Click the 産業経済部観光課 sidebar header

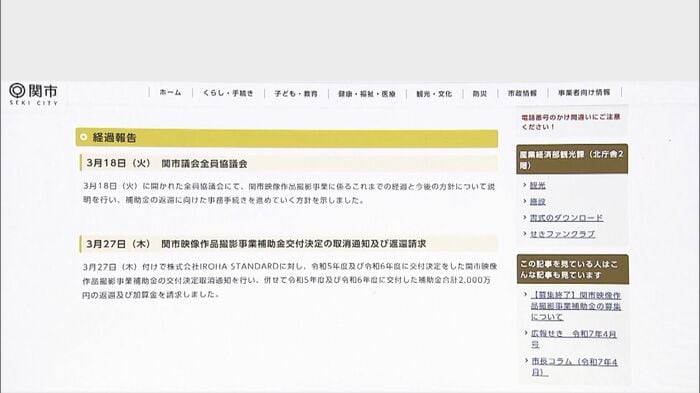click(572, 159)
